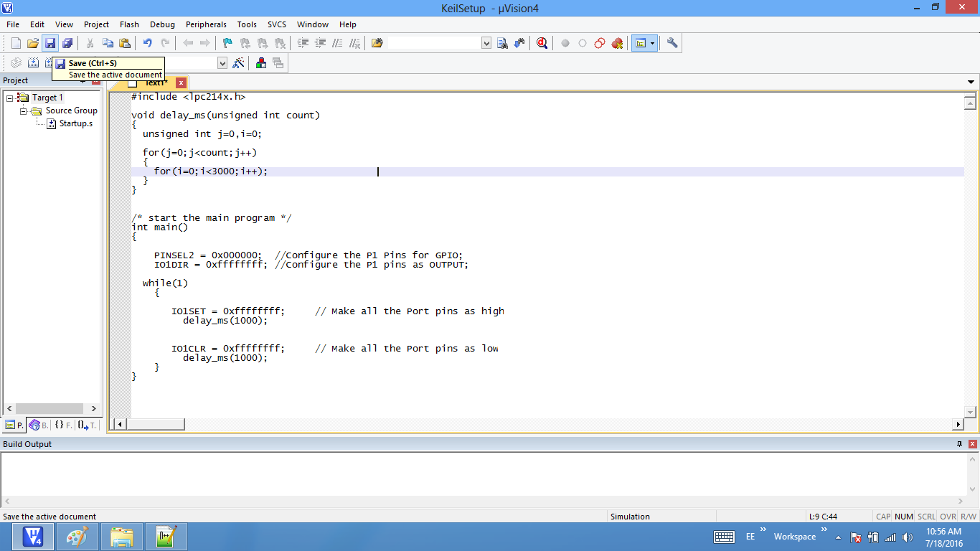
Task: Switch to the Templates tab in Project panel
Action: point(87,425)
